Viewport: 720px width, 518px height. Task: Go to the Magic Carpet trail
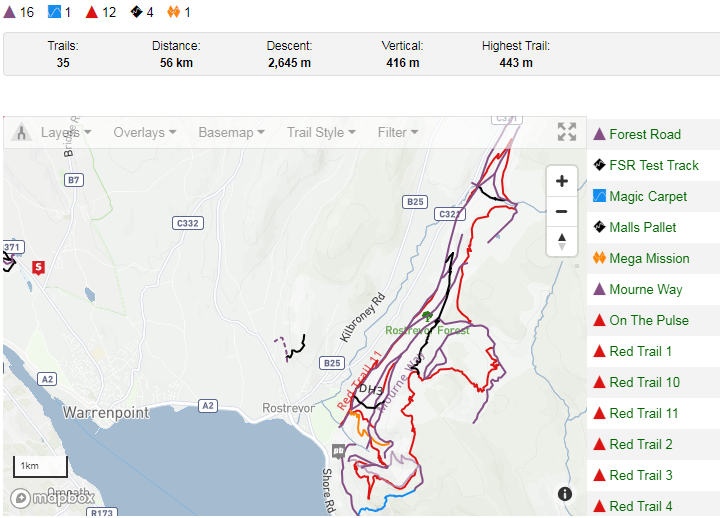point(648,196)
